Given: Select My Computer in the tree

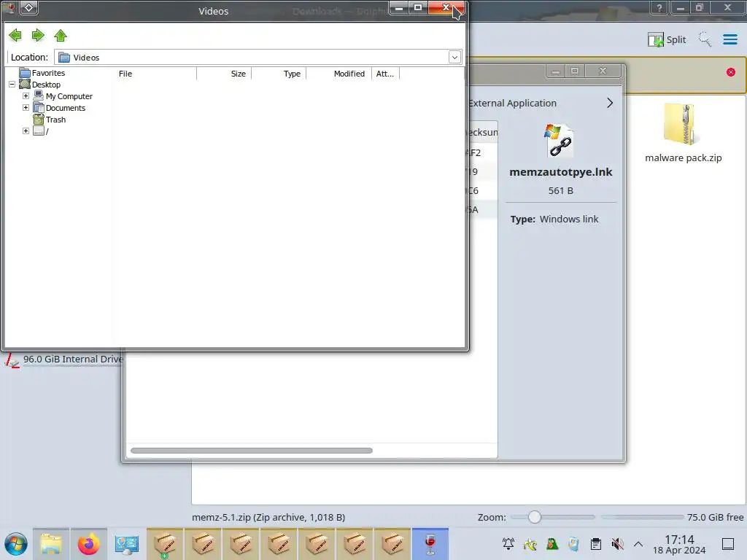Looking at the screenshot, I should coord(69,96).
